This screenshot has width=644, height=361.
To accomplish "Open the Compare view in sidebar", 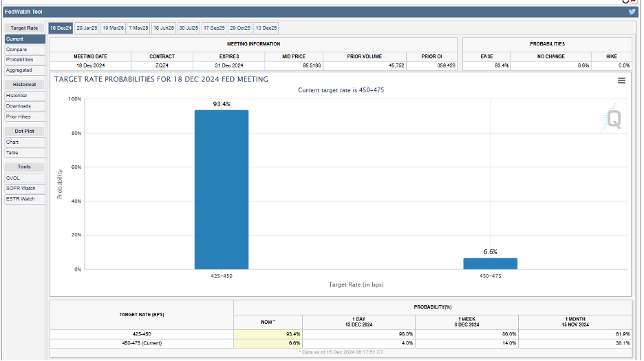I will [25, 50].
